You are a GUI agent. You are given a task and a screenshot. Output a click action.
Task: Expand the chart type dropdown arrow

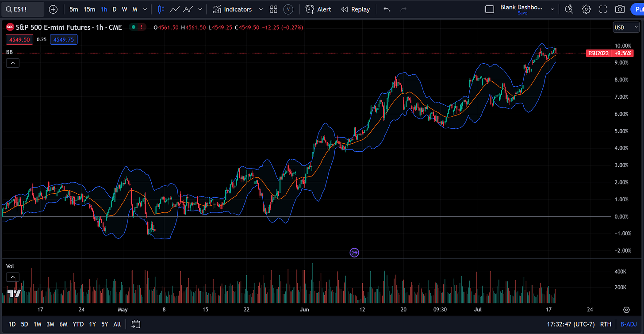[200, 9]
